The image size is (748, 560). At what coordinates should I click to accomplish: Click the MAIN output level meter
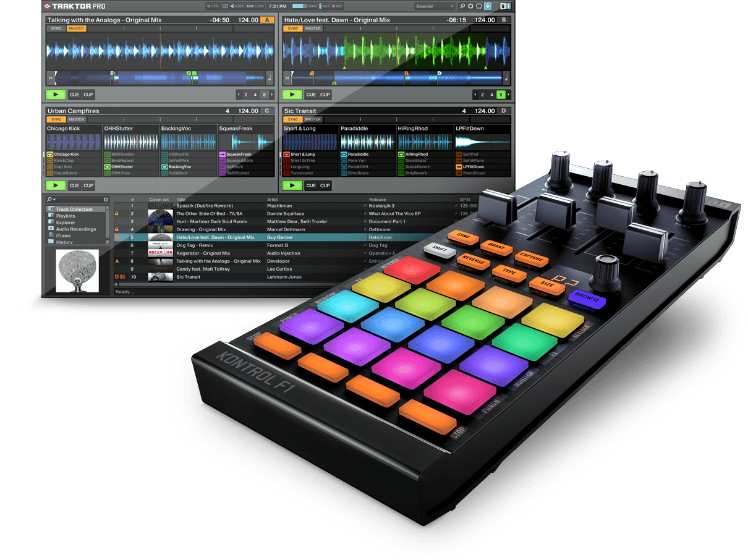[x=300, y=6]
